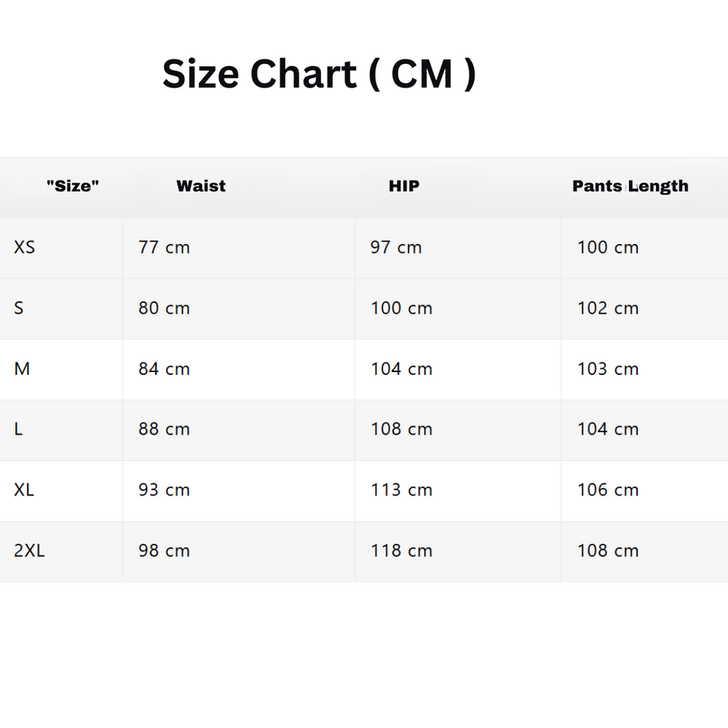Click the 118 cm hip cell
Viewport: 728px width, 728px height.
click(401, 551)
